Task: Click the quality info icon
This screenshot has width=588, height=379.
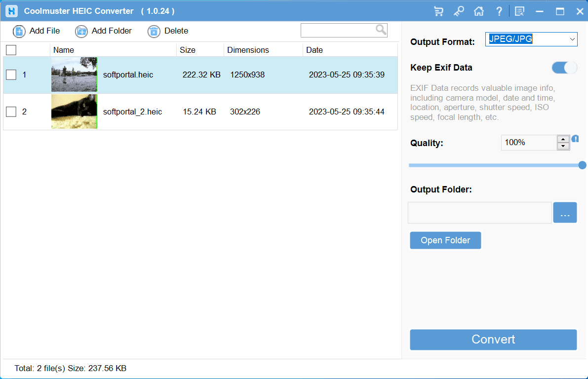Action: click(575, 139)
